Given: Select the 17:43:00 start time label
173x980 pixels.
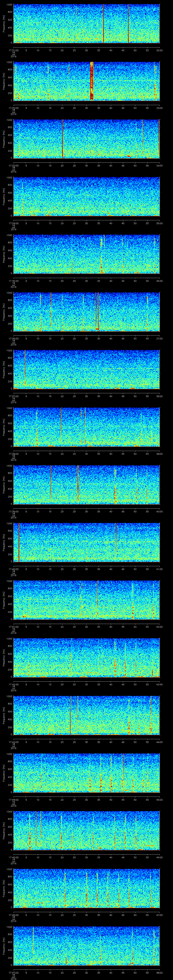Looking at the screenshot, I should point(13,742).
